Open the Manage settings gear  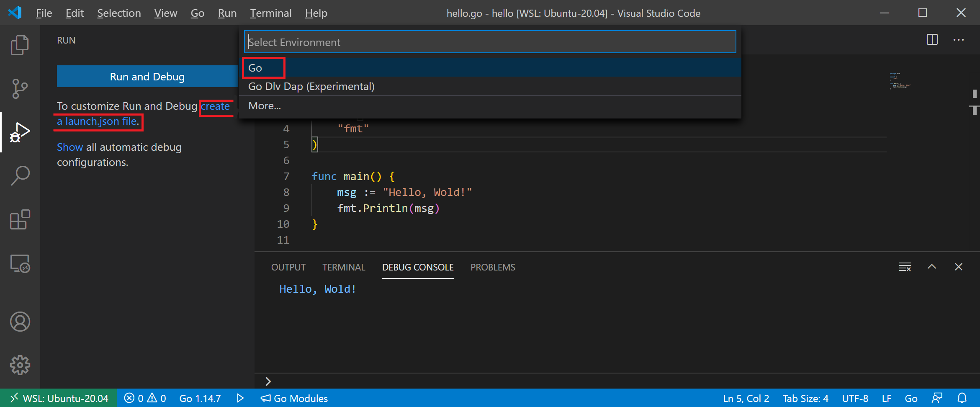pyautogui.click(x=20, y=364)
